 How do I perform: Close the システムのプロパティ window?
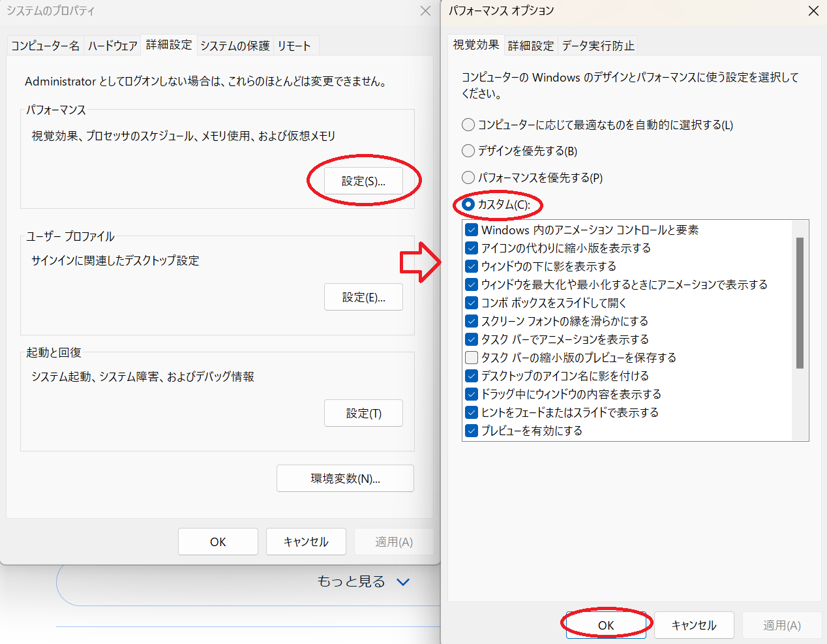[x=425, y=11]
